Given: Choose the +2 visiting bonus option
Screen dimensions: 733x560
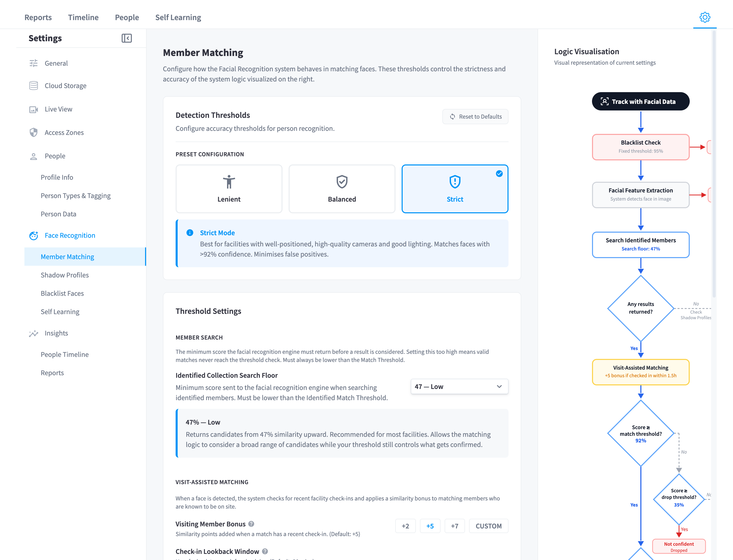Looking at the screenshot, I should tap(405, 526).
